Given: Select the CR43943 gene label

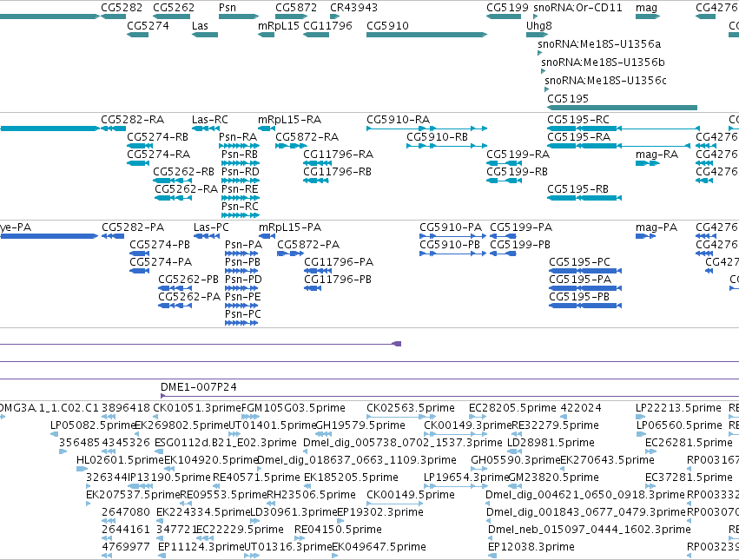Looking at the screenshot, I should (353, 8).
